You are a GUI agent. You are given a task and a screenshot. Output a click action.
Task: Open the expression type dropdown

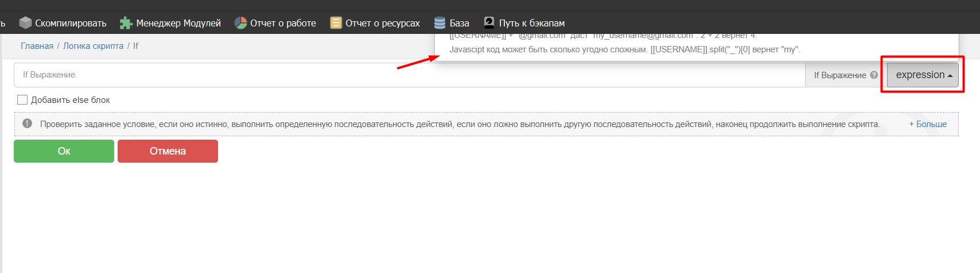point(923,75)
